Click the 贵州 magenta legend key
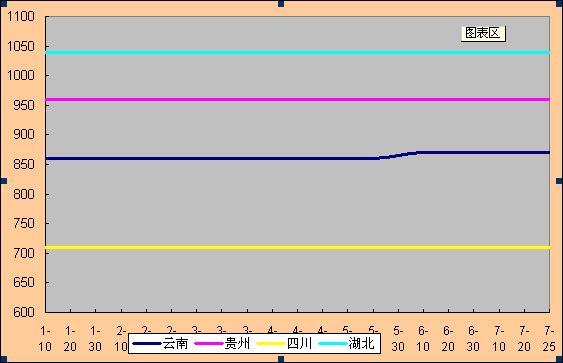 pyautogui.click(x=209, y=344)
